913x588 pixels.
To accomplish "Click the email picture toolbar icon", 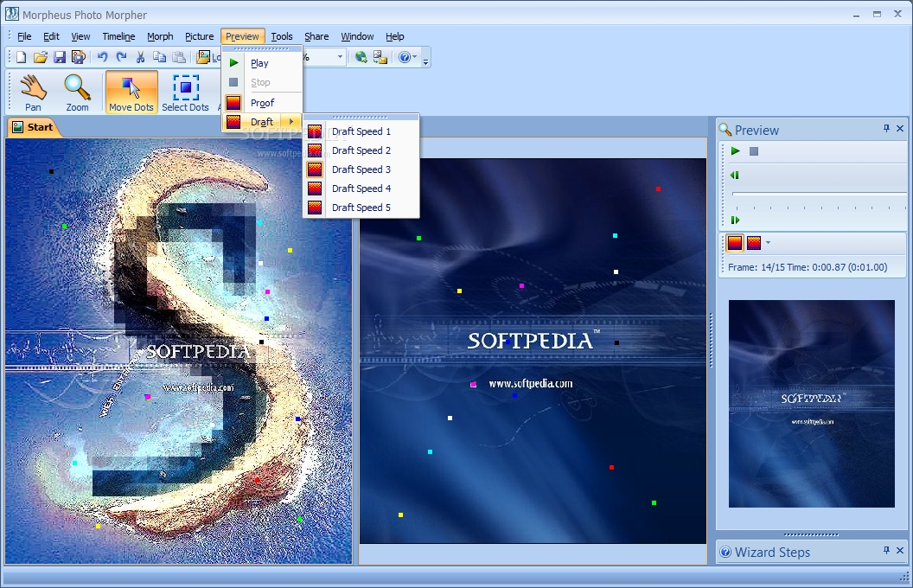I will pyautogui.click(x=380, y=57).
